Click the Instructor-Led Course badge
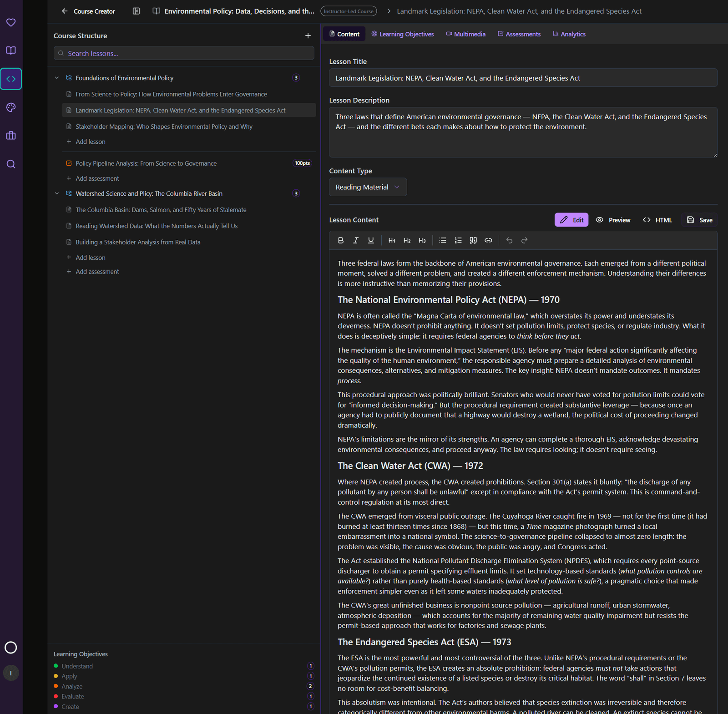The width and height of the screenshot is (728, 714). 349,11
